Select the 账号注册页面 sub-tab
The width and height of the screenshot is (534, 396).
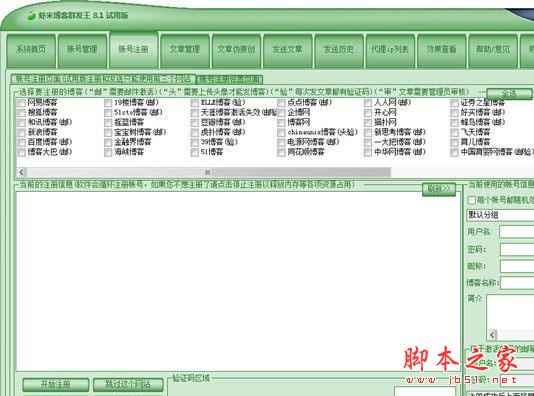click(x=103, y=79)
